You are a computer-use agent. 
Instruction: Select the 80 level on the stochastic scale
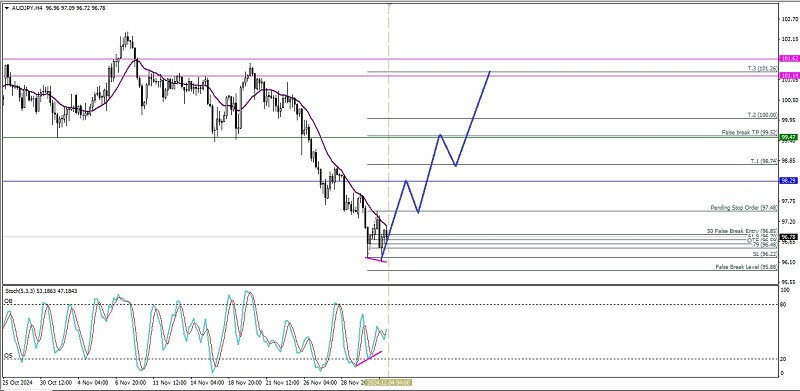coord(783,306)
